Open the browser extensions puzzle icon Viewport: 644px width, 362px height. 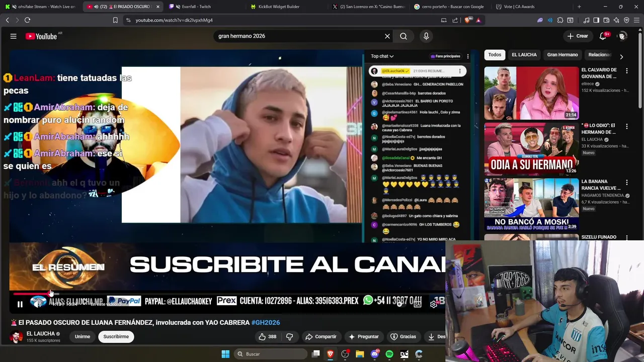click(560, 20)
